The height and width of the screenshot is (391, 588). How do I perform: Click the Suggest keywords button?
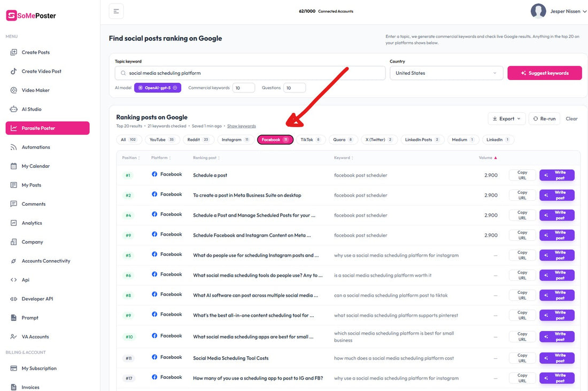click(x=545, y=73)
